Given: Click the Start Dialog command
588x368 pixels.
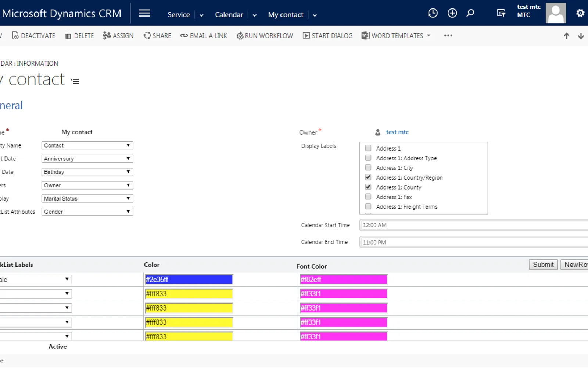Looking at the screenshot, I should pos(327,36).
